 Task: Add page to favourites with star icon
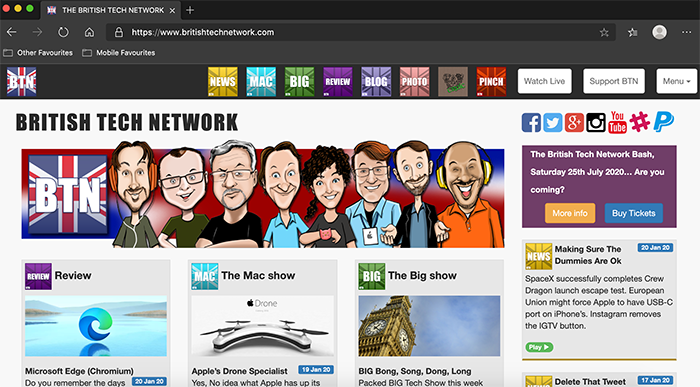(604, 33)
